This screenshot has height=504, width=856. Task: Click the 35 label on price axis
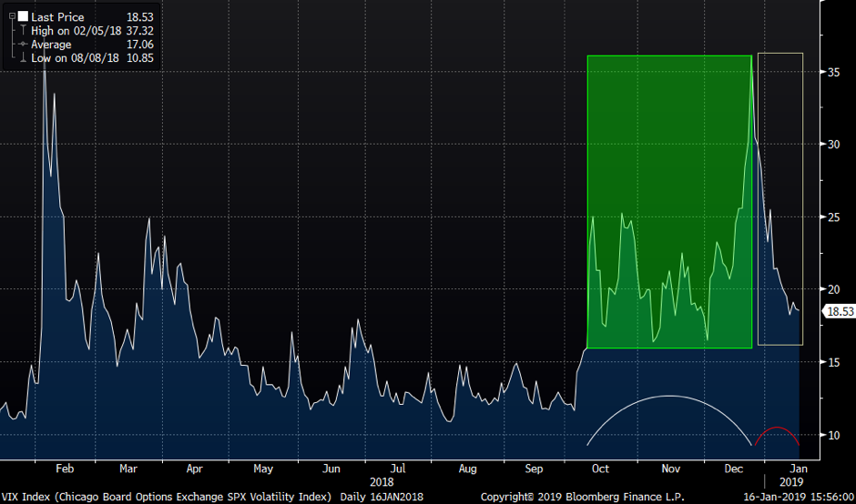833,72
